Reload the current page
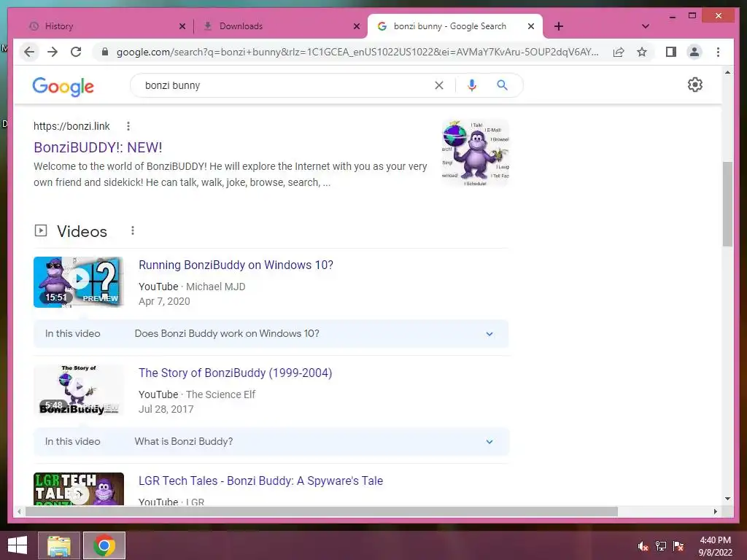The height and width of the screenshot is (560, 747). pyautogui.click(x=76, y=52)
